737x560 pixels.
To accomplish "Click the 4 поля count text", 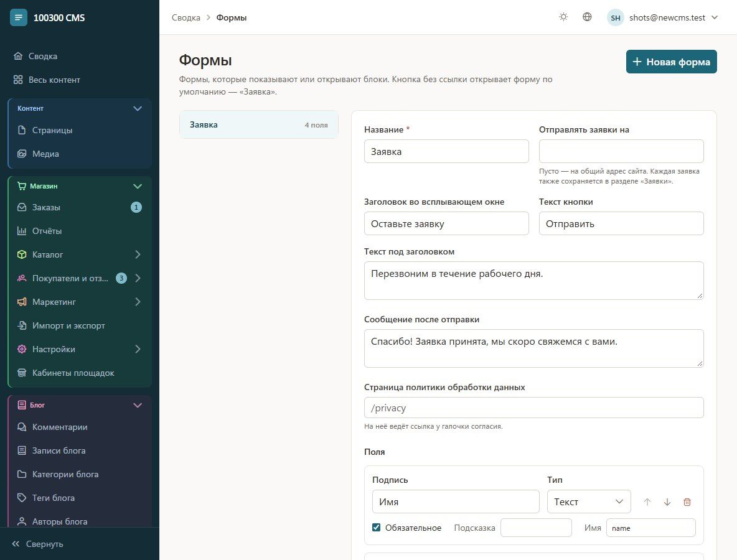I will pyautogui.click(x=316, y=125).
